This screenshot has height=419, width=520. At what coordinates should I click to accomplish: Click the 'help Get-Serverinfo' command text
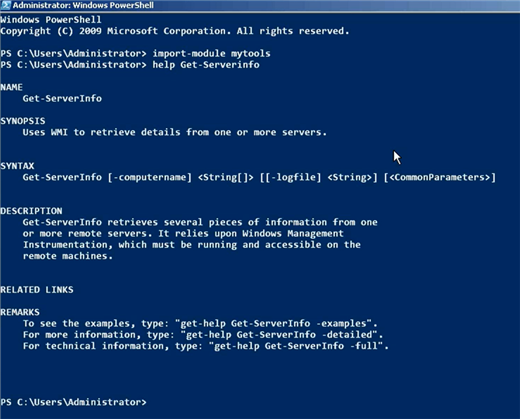pyautogui.click(x=206, y=65)
